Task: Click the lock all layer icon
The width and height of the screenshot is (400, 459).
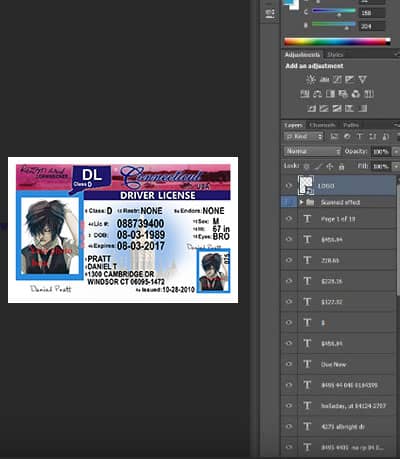Action: pos(341,166)
